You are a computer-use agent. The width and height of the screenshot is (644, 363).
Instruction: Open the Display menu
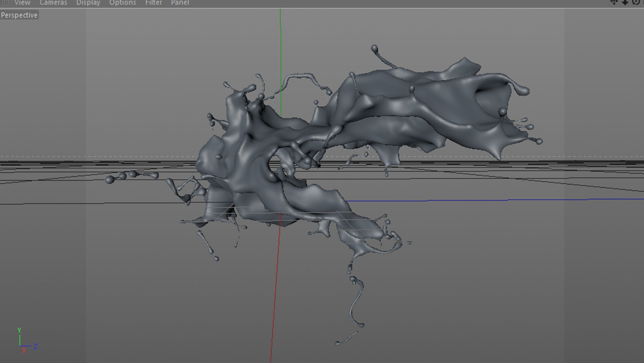88,3
